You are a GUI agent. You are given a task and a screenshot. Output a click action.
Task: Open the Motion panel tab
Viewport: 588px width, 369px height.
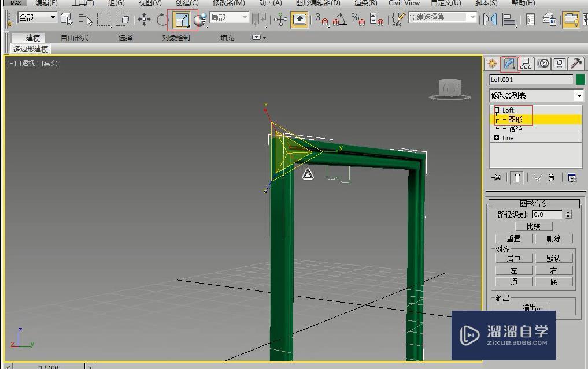pyautogui.click(x=542, y=64)
